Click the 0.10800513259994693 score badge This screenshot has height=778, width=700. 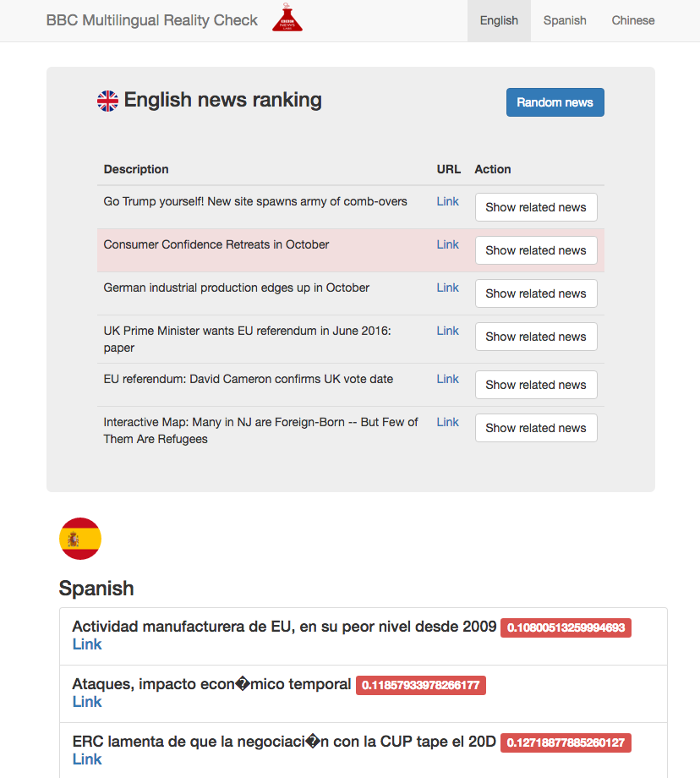(566, 627)
